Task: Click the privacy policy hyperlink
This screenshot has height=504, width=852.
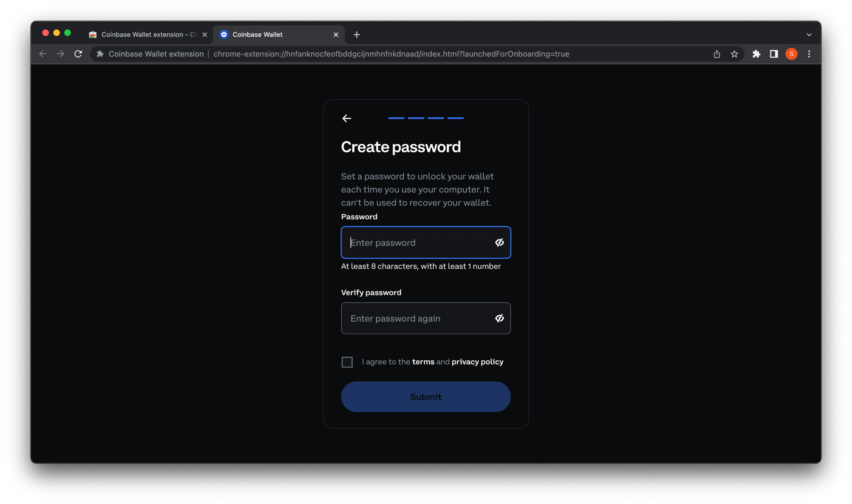Action: (x=478, y=362)
